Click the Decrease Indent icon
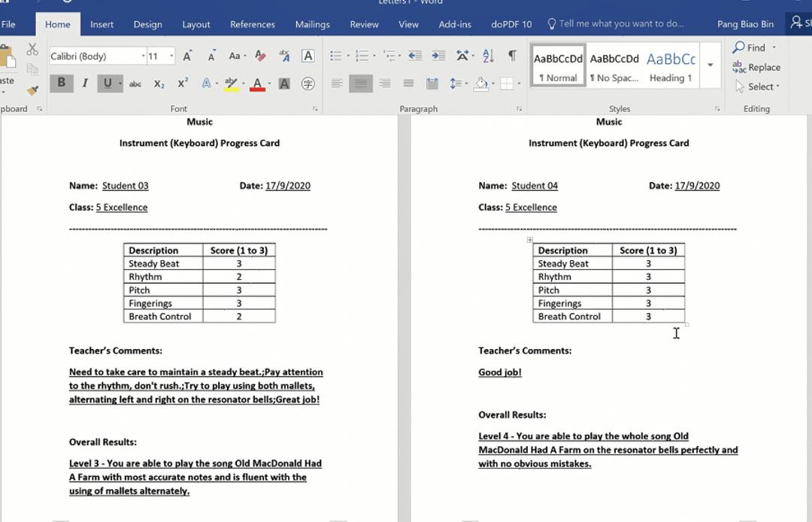This screenshot has width=812, height=522. coord(415,56)
